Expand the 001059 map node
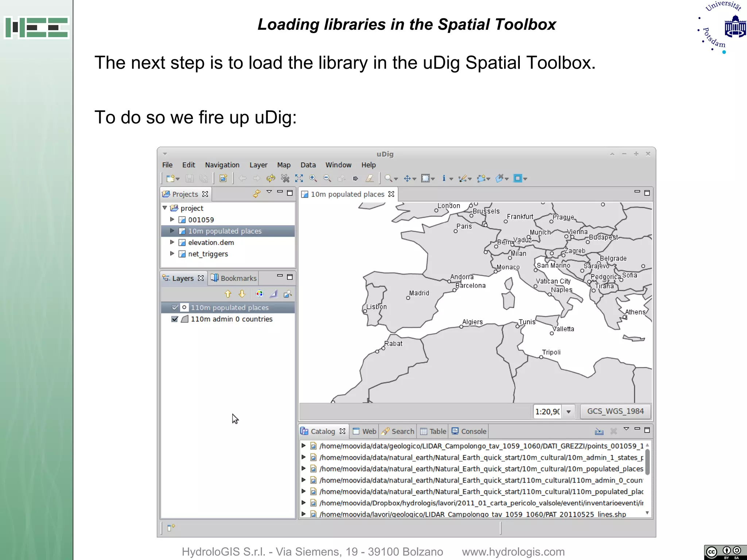This screenshot has height=560, width=747. 172,219
